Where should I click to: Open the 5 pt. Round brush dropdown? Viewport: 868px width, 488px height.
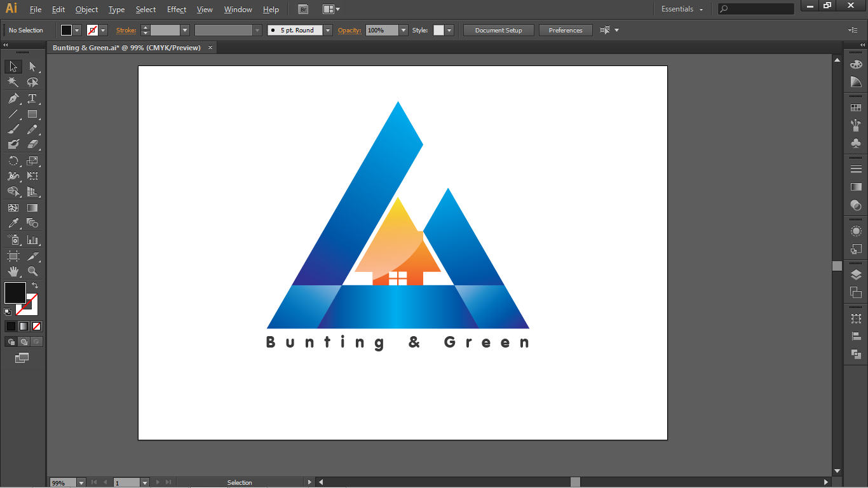point(327,30)
